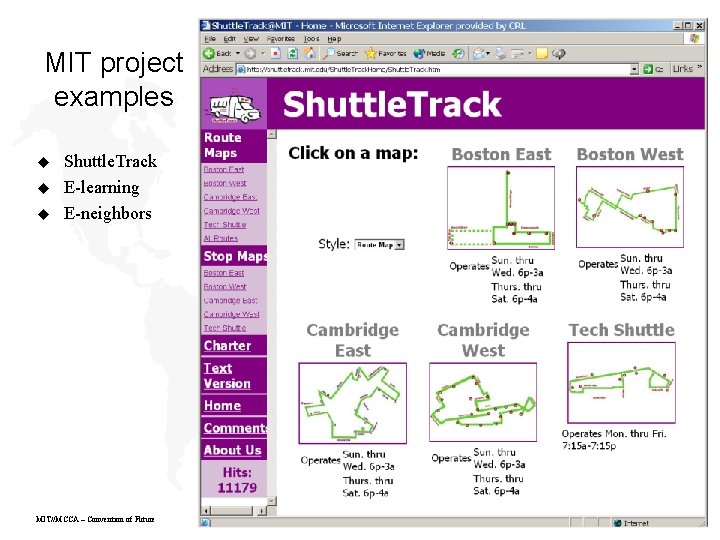720x540 pixels.
Task: Click the Stop page loading icon
Action: tap(276, 54)
